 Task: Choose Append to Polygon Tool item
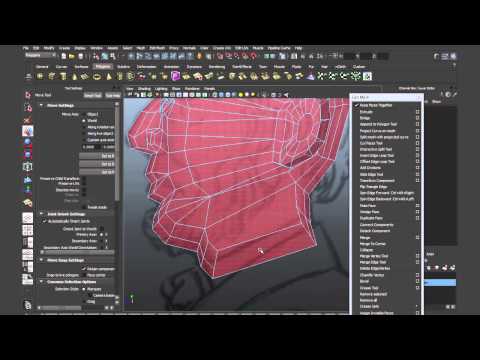pyautogui.click(x=378, y=124)
